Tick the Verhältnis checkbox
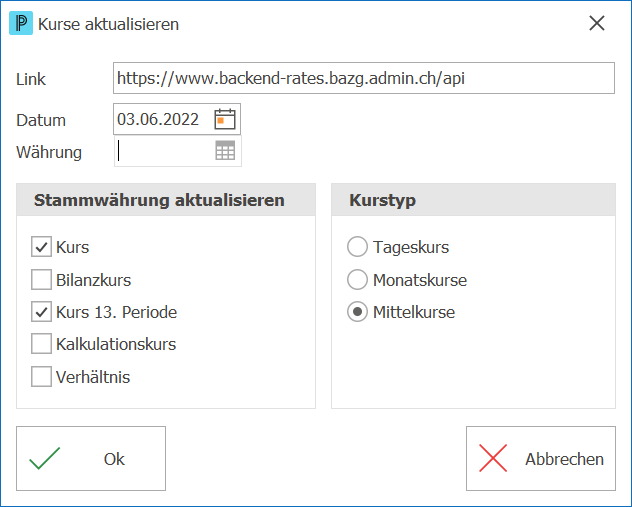 pos(41,376)
